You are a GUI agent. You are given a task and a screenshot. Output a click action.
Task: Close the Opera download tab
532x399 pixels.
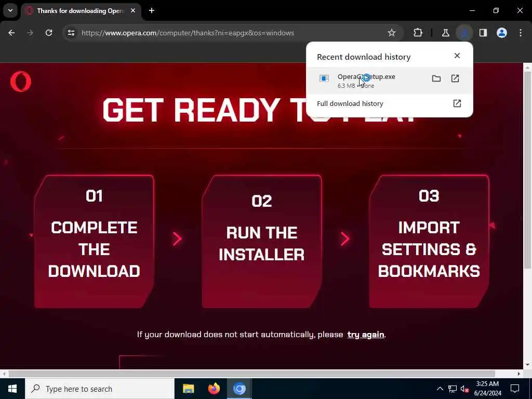[133, 11]
